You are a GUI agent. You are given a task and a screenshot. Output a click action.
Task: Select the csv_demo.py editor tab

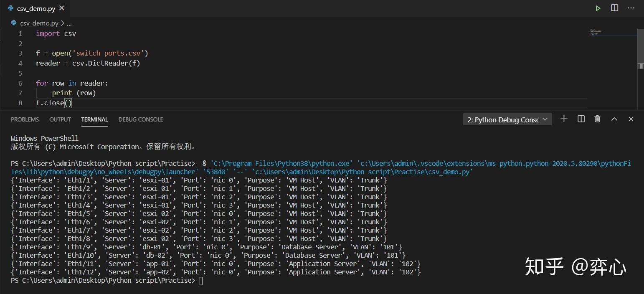[35, 8]
